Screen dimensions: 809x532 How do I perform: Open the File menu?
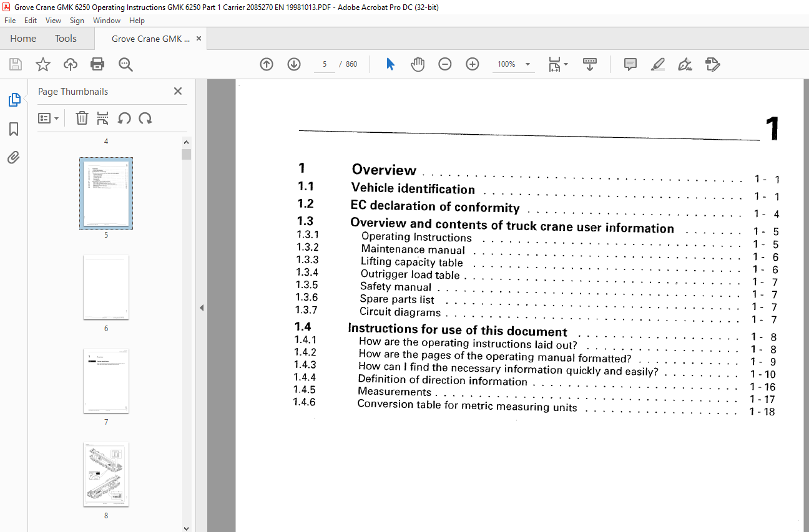[10, 21]
